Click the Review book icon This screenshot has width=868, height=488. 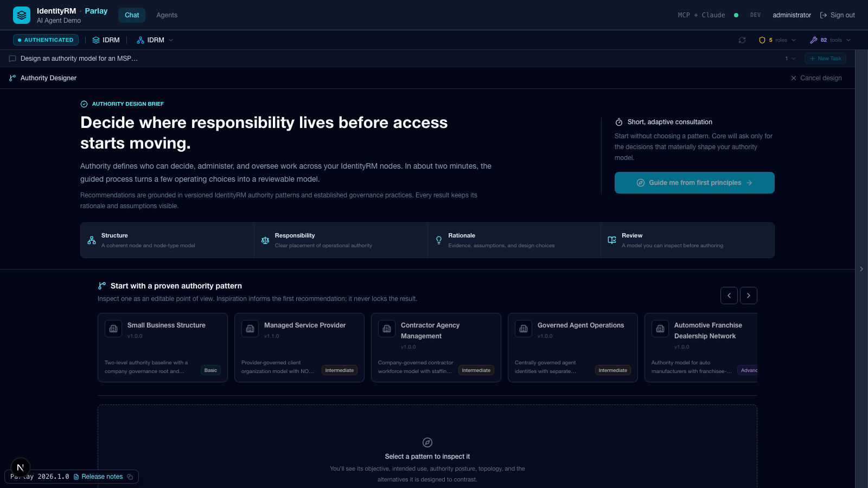(x=612, y=240)
